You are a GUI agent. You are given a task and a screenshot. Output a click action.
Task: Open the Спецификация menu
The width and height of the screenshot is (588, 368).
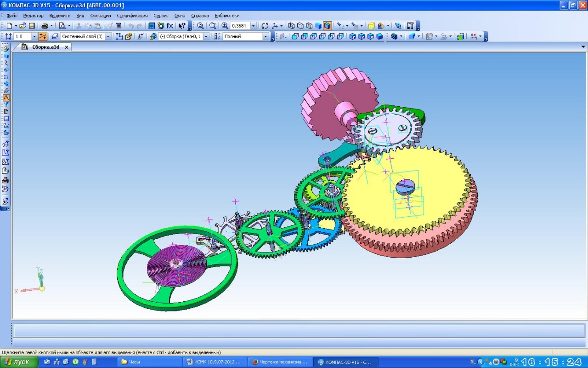point(132,16)
